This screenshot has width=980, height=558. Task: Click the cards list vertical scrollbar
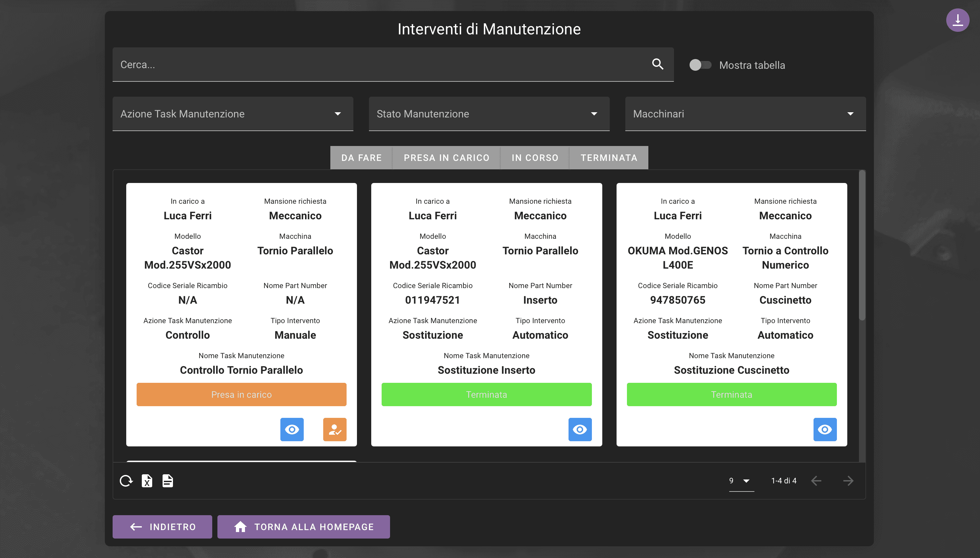862,245
